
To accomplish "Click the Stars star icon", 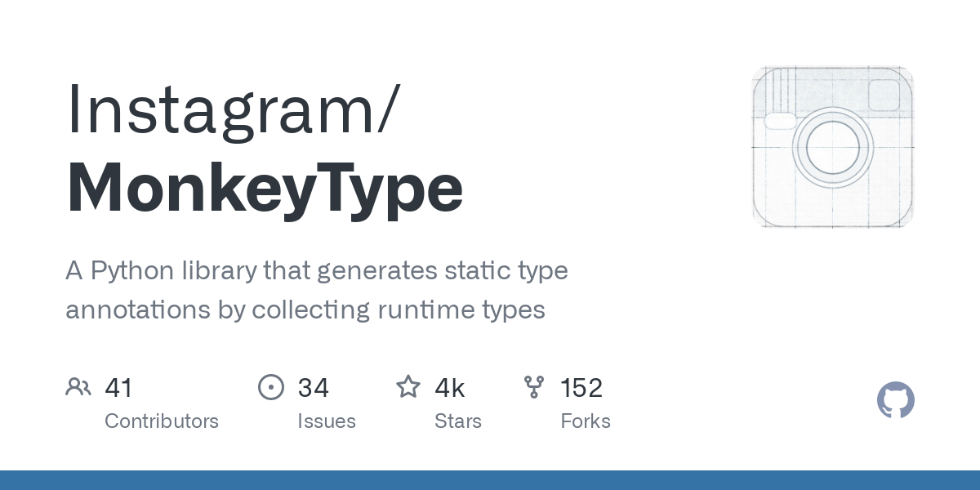I will [408, 386].
